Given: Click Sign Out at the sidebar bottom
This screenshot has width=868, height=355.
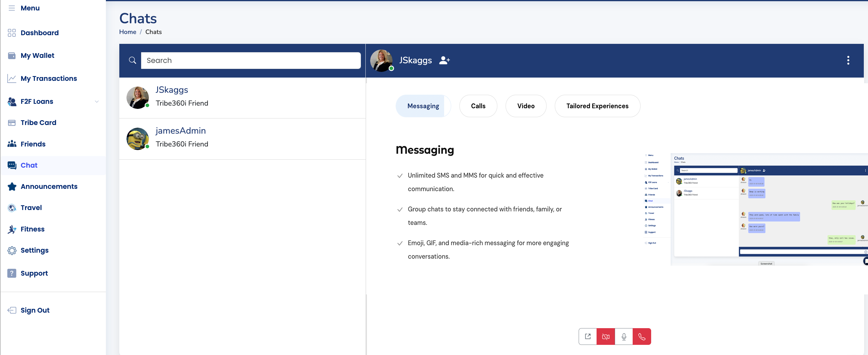Looking at the screenshot, I should pyautogui.click(x=35, y=310).
